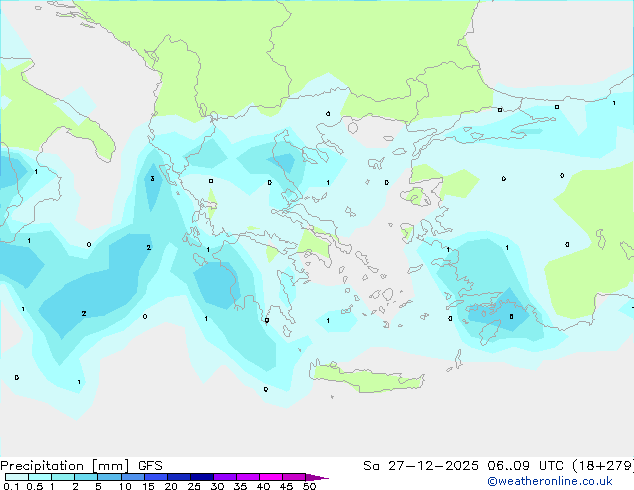The width and height of the screenshot is (634, 490).
Task: Select the 40–45 mm magenta legend swatch
Action: [271, 477]
